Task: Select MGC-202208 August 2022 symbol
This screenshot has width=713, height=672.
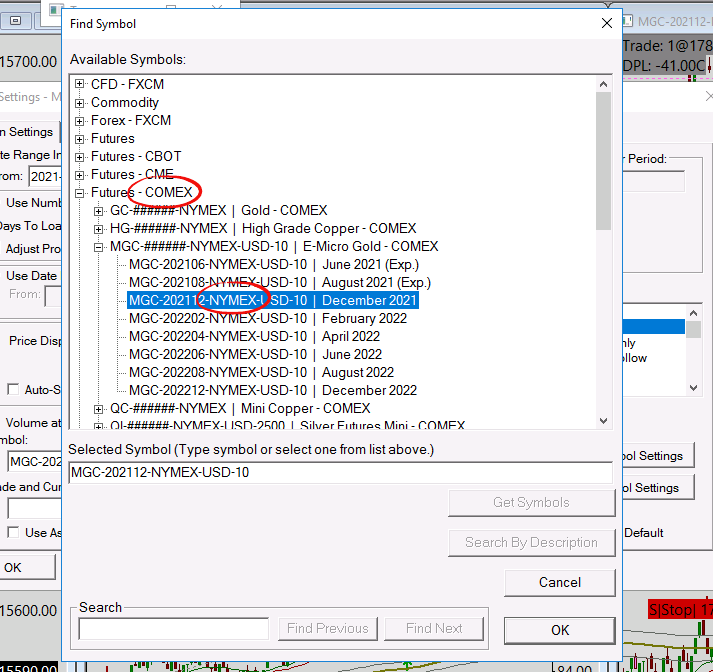Action: coord(261,372)
